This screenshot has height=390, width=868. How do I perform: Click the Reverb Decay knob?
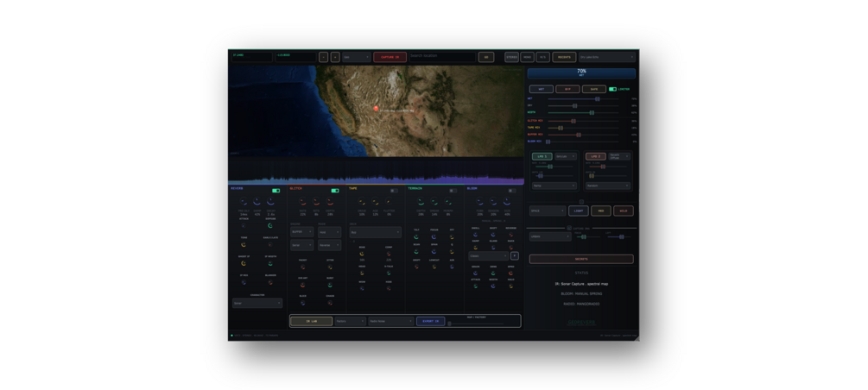tap(270, 202)
